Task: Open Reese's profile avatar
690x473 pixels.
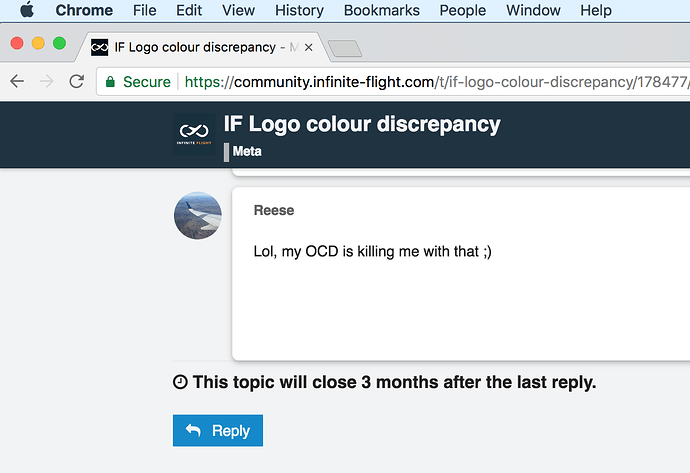Action: coord(198,215)
